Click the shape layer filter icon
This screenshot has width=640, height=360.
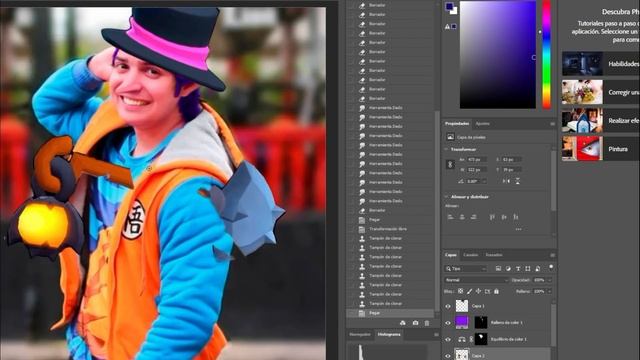[528, 269]
